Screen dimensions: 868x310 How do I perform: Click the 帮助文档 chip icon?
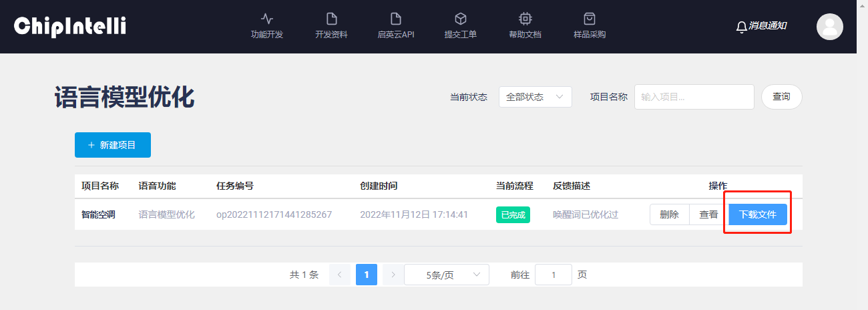tap(525, 19)
